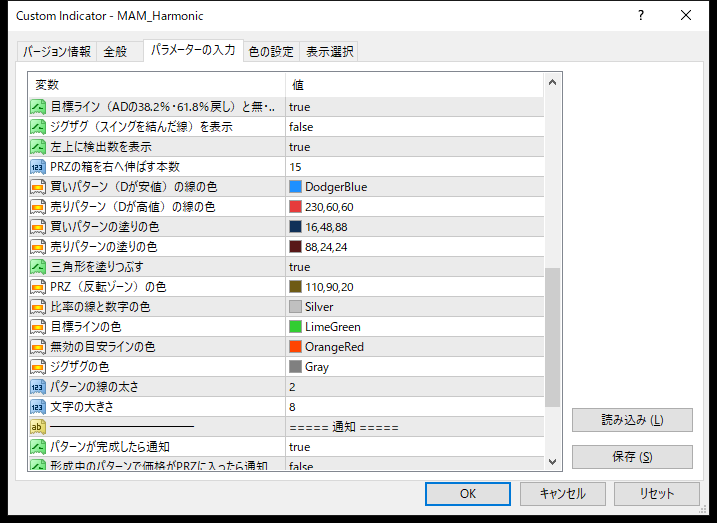Click the 123 icon beside パターンの線の太さ
The height and width of the screenshot is (523, 717).
(38, 387)
